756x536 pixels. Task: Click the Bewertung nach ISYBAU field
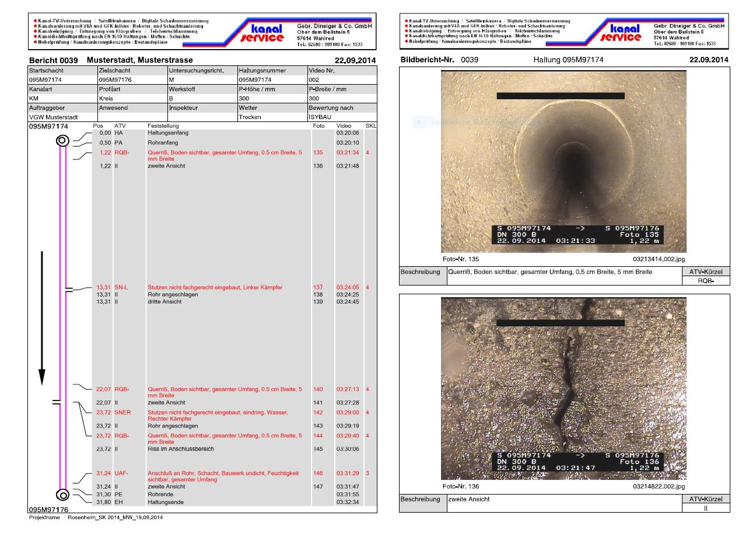(x=341, y=117)
